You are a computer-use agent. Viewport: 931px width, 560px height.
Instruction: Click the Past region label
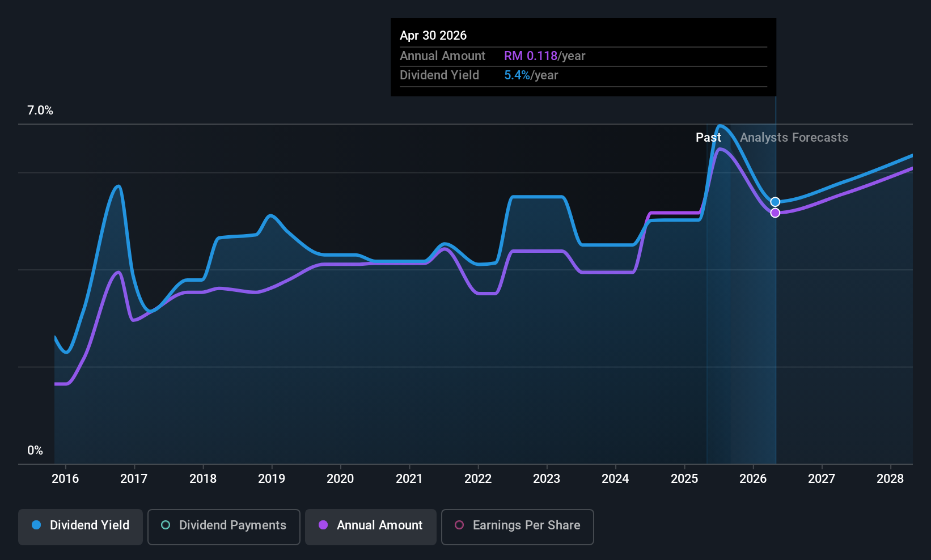(709, 138)
